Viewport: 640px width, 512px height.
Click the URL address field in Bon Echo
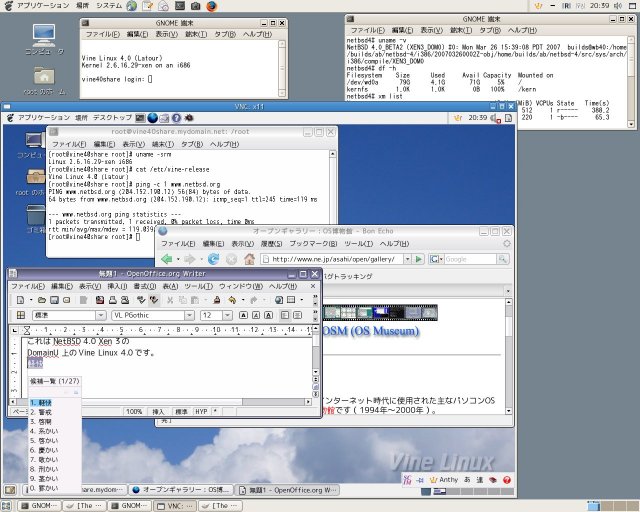tap(332, 259)
